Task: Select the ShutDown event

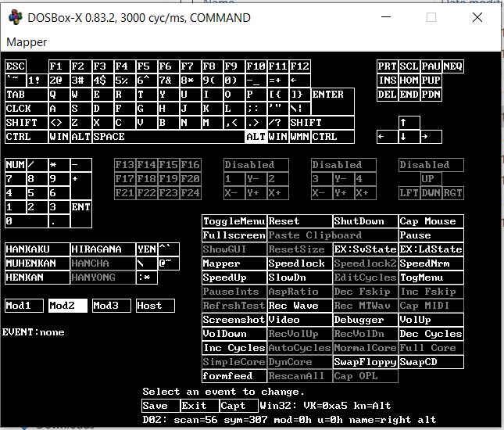Action: click(366, 221)
